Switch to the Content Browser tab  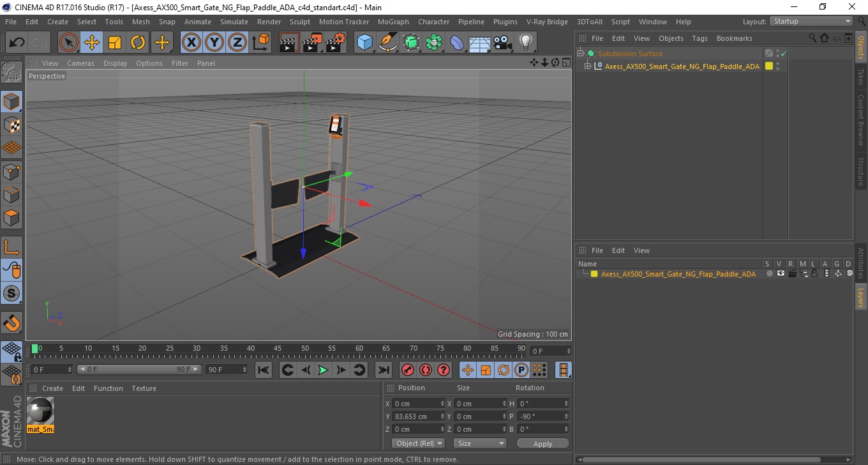tap(860, 120)
